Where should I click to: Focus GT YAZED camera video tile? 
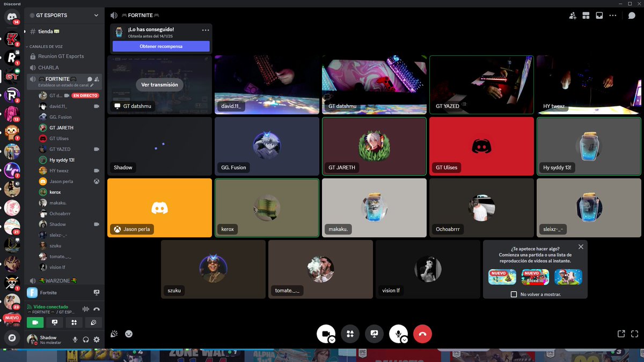click(x=481, y=85)
